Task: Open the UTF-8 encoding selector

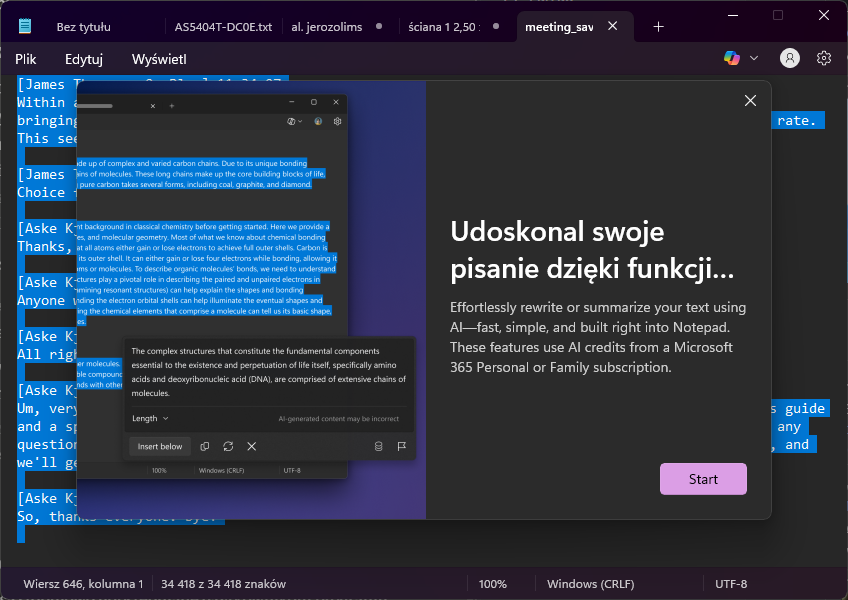Action: click(x=731, y=583)
